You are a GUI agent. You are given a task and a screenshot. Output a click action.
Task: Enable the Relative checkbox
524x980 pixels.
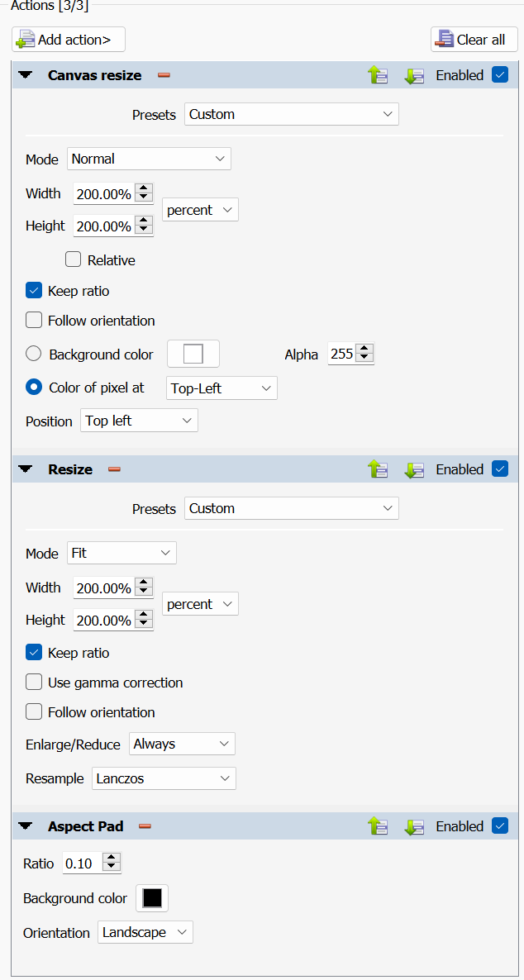pyautogui.click(x=74, y=259)
